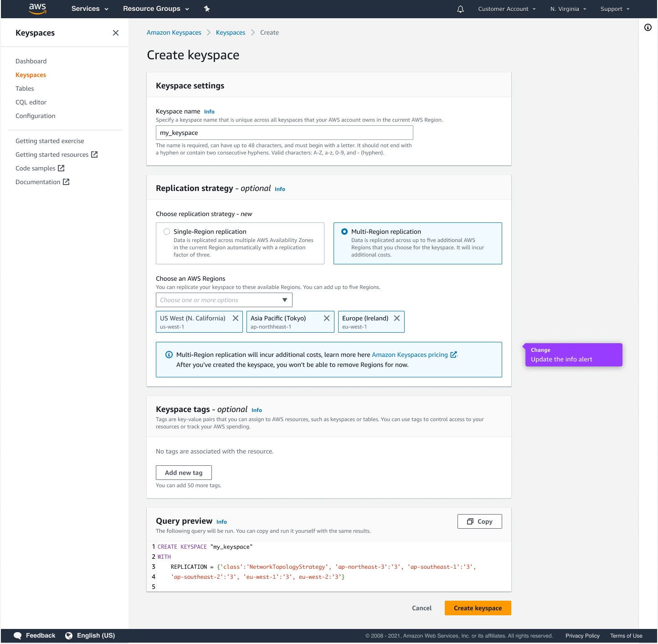Screen dimensions: 658x644
Task: Open Documentation via its external link icon
Action: [x=67, y=181]
